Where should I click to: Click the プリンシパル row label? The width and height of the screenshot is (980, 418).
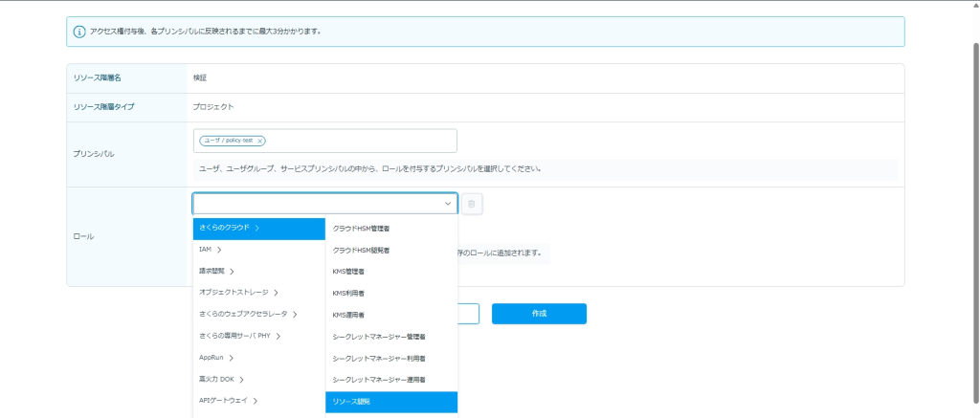(x=94, y=154)
